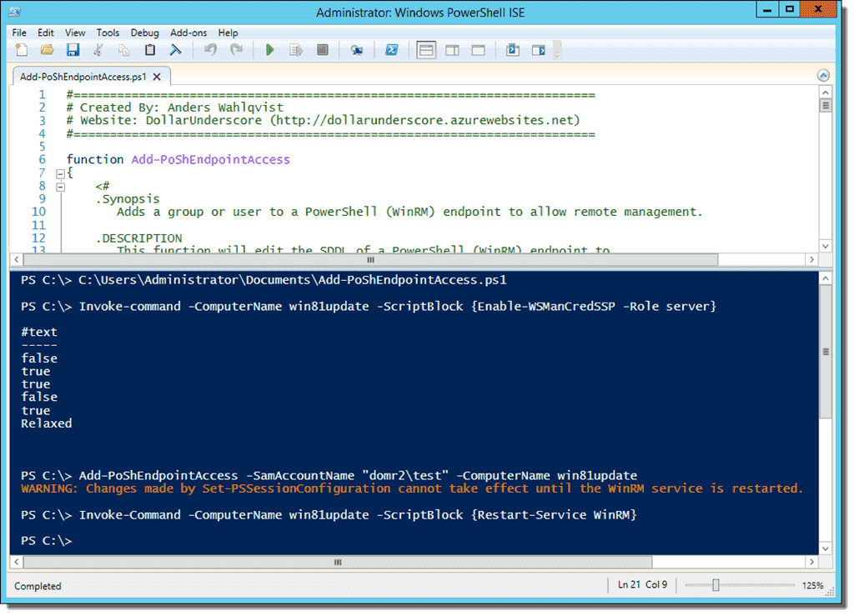Viewport: 854px width, 616px height.
Task: Click the console pane horizontal scrollbar
Action: click(x=337, y=563)
